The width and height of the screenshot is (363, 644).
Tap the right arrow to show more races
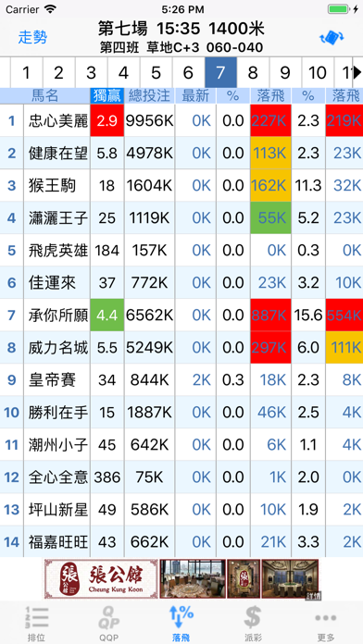(357, 73)
